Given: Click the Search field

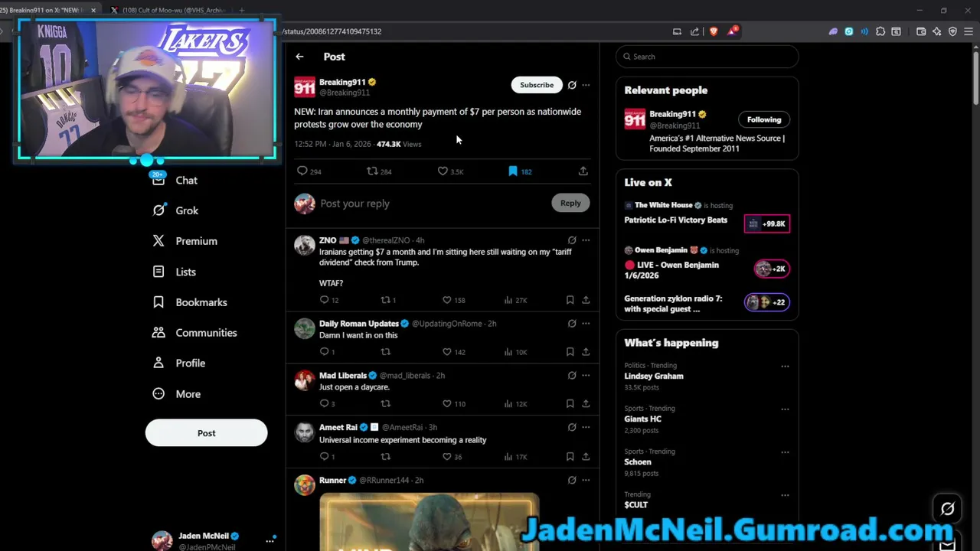Looking at the screenshot, I should click(707, 57).
